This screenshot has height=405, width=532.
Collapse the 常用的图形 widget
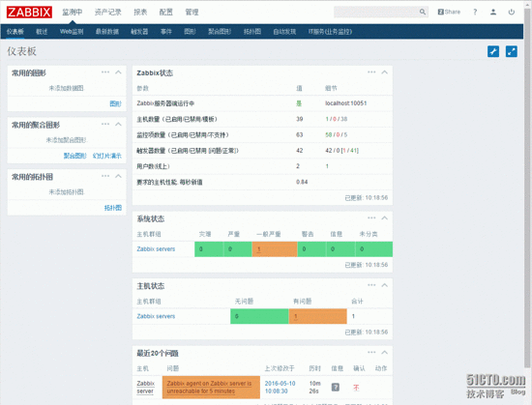pyautogui.click(x=118, y=72)
